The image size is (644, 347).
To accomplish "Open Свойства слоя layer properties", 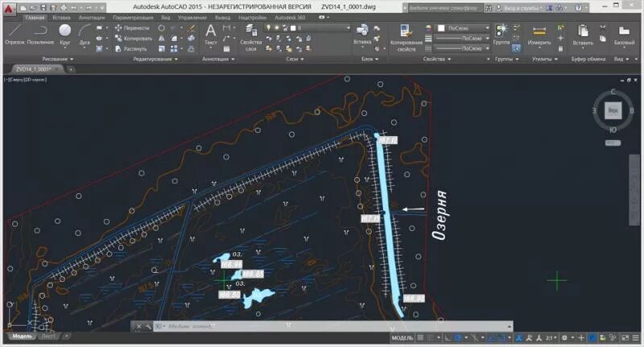I will pyautogui.click(x=250, y=37).
